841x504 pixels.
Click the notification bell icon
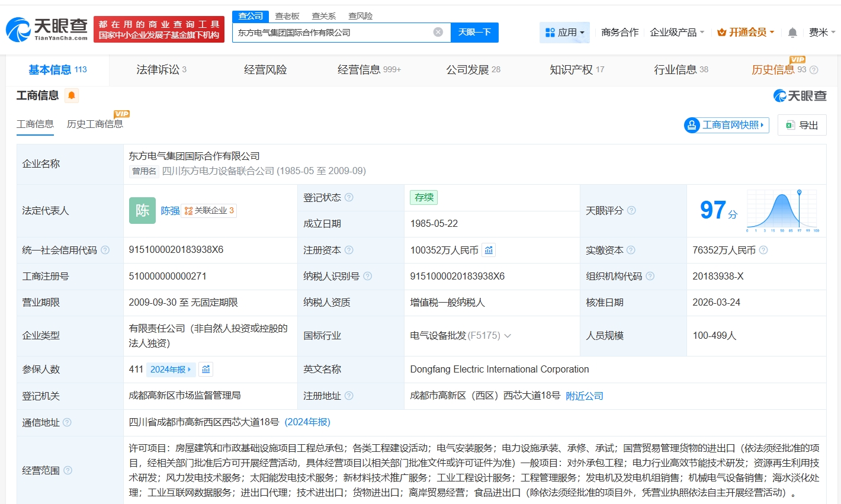(x=792, y=33)
